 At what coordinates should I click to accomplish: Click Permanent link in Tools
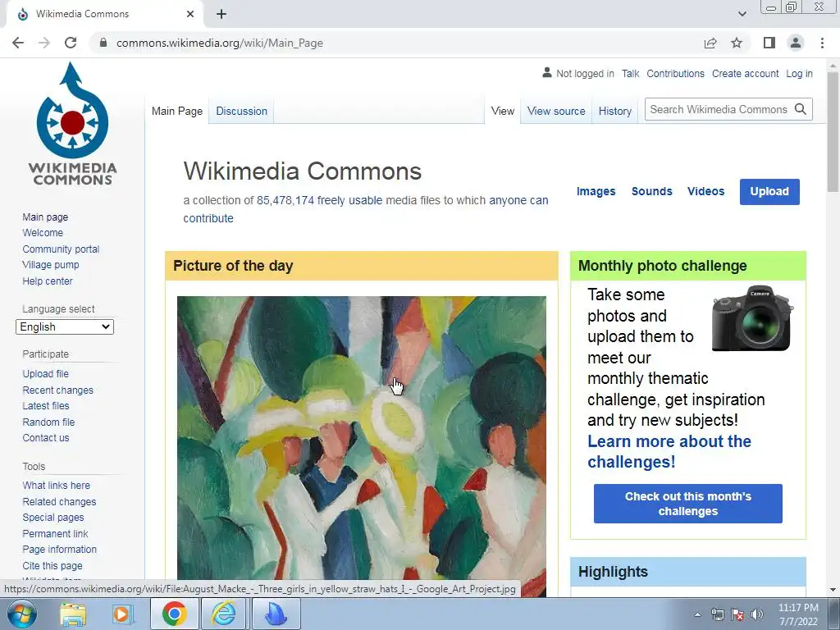tap(55, 533)
